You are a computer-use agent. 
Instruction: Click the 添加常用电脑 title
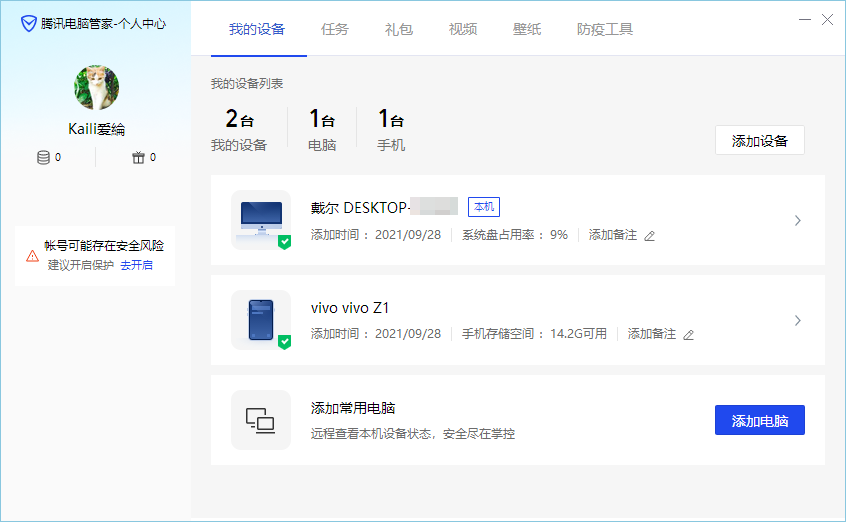353,408
